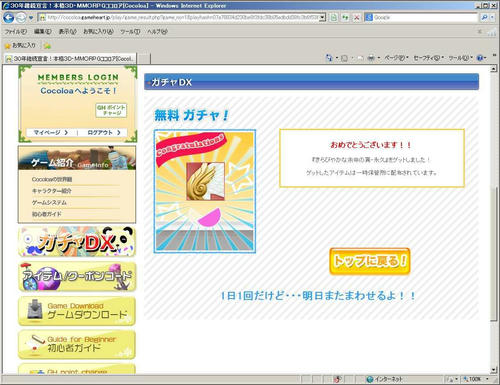
Task: Click the red Stop loading icon
Action: (x=357, y=17)
